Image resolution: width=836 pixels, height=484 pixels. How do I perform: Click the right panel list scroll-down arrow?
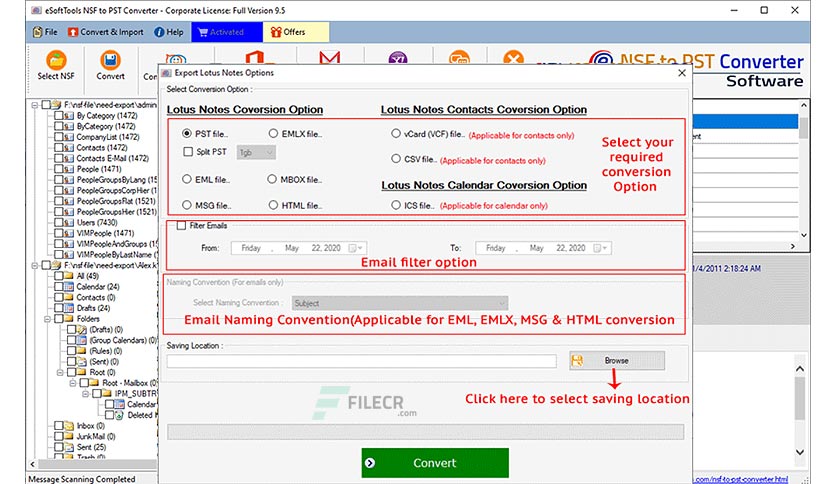click(x=803, y=235)
